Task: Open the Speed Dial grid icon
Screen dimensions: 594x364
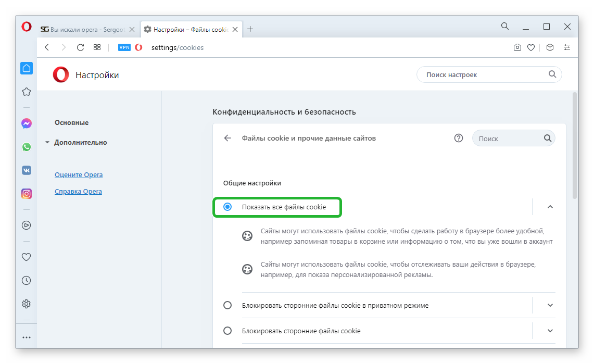Action: [x=97, y=47]
